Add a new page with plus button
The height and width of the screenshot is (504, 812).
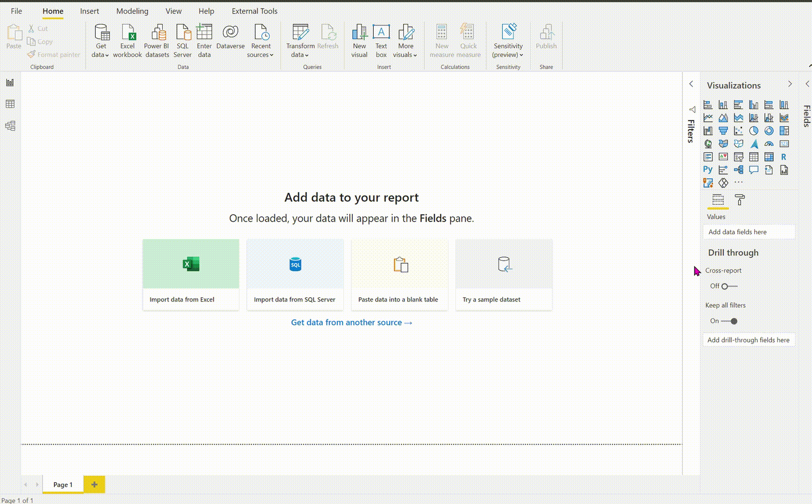tap(94, 484)
